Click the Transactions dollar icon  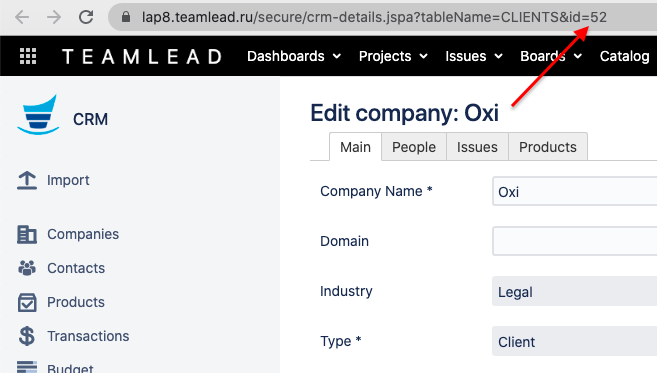tap(27, 336)
